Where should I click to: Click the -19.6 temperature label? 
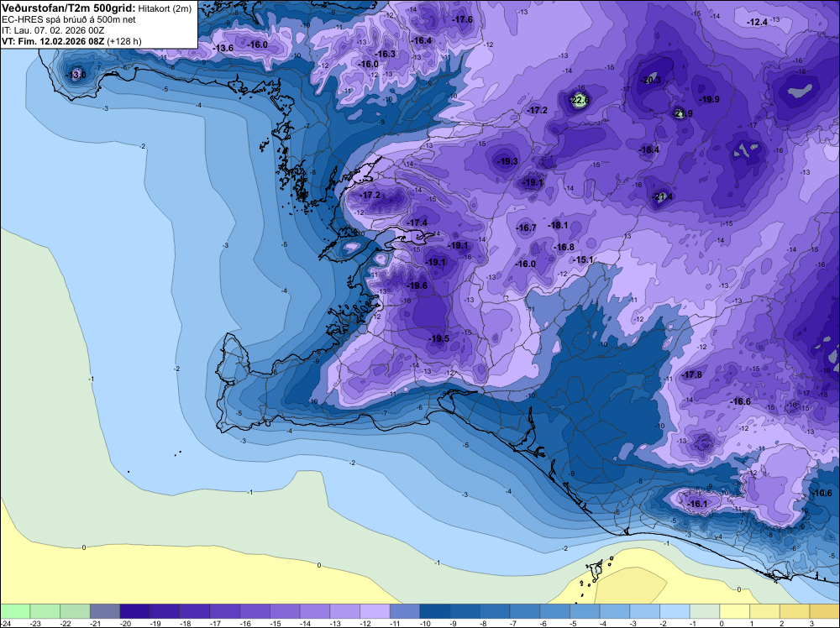(x=417, y=286)
